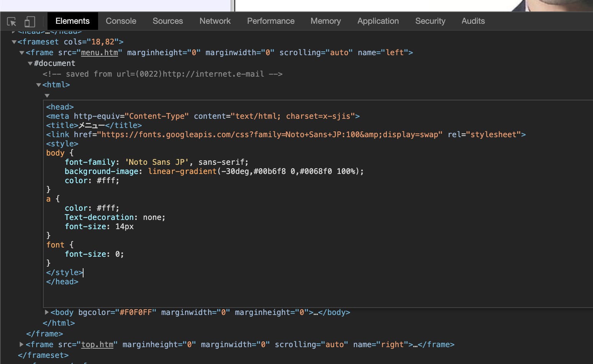This screenshot has height=364, width=593.
Task: Click the background-image linear-gradient line
Action: pyautogui.click(x=214, y=171)
